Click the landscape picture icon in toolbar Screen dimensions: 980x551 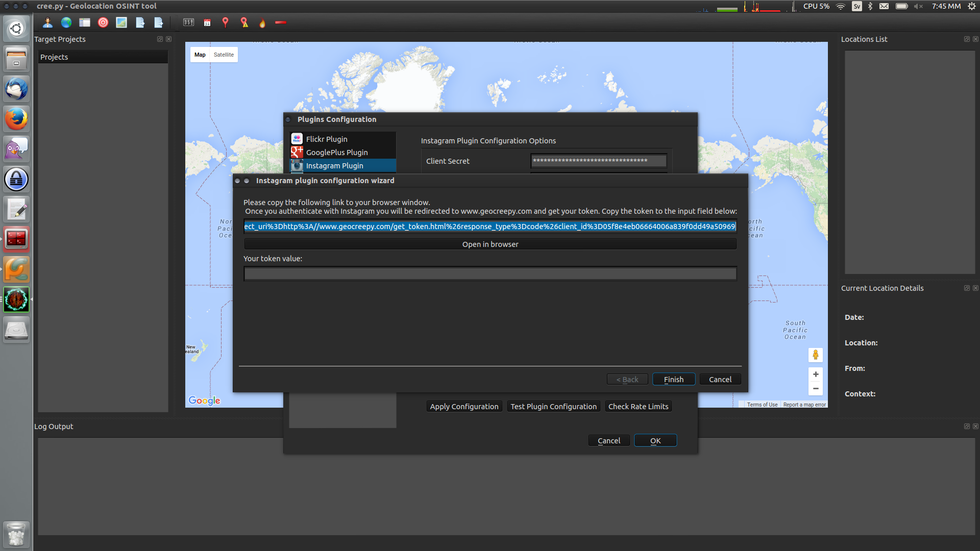121,22
